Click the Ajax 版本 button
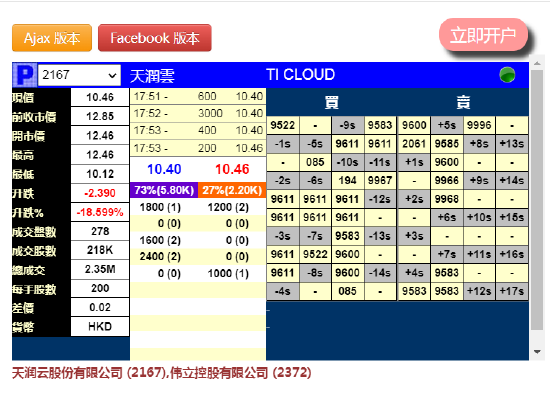This screenshot has height=396, width=550. 52,38
